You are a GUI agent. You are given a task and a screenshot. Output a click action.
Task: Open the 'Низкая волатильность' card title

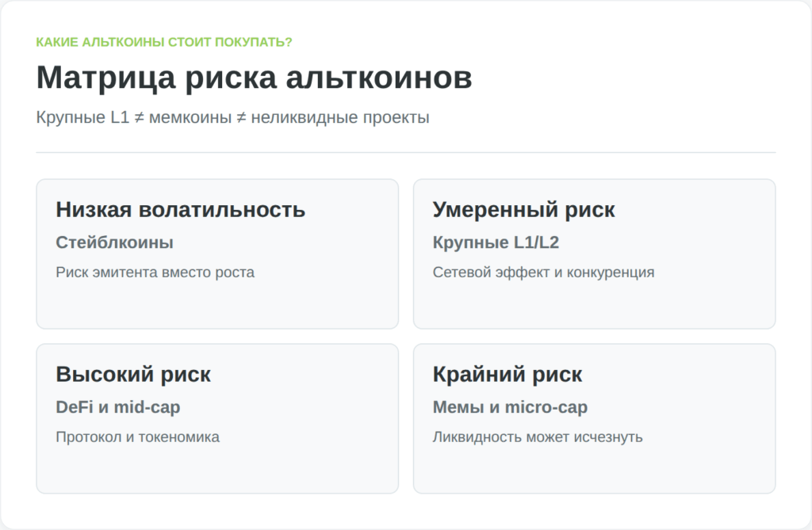point(180,210)
